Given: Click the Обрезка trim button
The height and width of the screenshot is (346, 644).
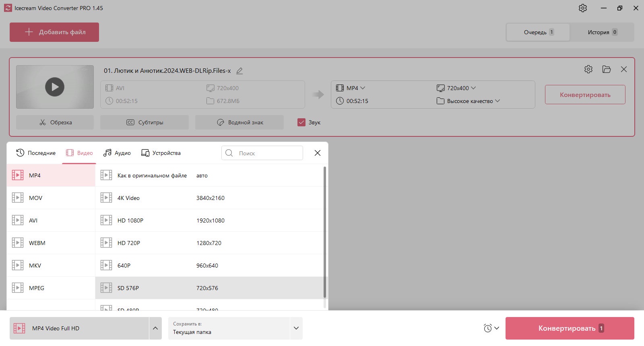Looking at the screenshot, I should [x=55, y=122].
